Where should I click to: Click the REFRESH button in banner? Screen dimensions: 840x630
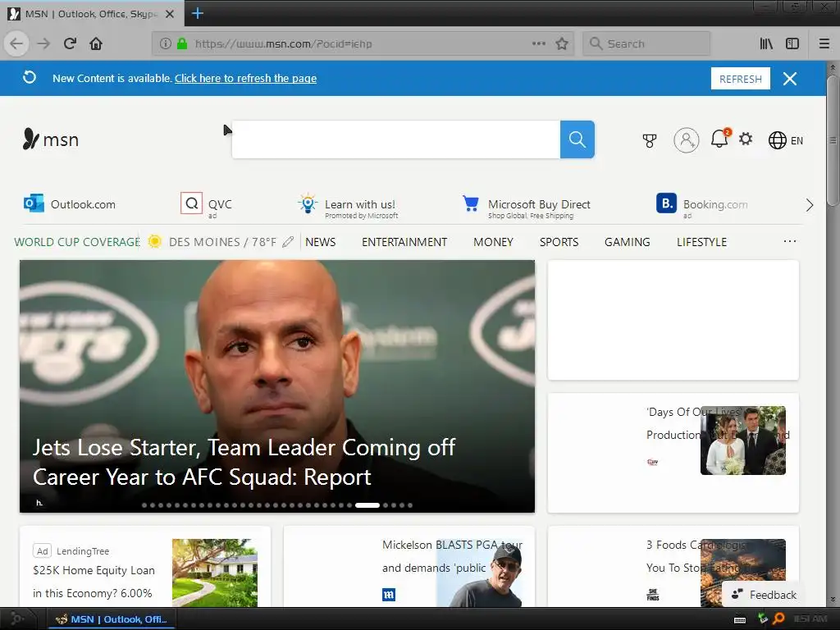[x=741, y=79]
